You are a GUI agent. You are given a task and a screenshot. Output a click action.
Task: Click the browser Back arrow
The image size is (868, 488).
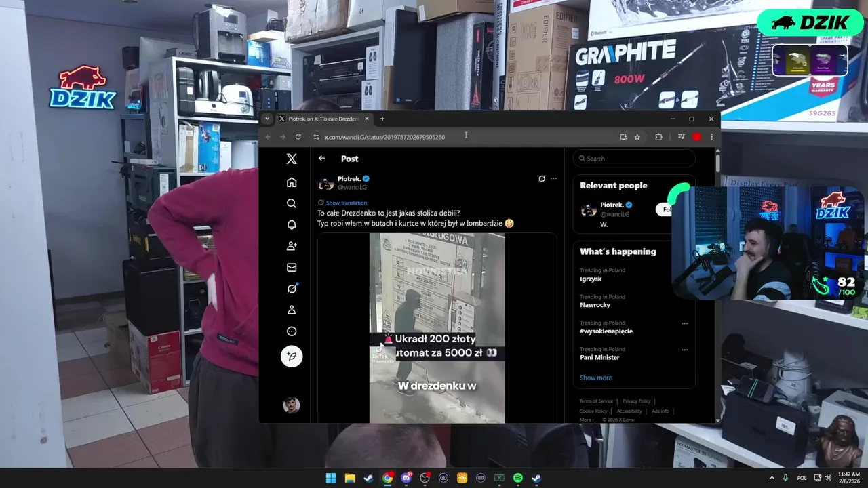tap(268, 137)
